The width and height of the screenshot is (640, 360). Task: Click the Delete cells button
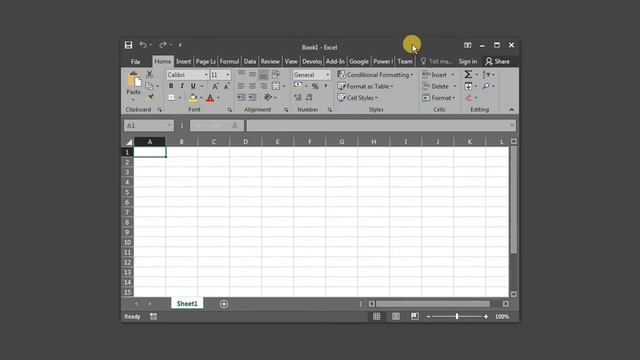tap(439, 86)
